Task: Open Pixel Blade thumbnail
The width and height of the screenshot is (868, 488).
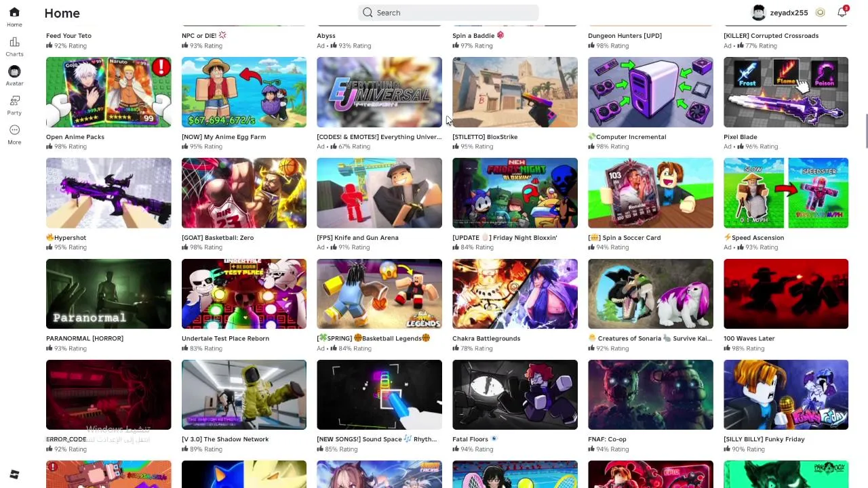Action: pyautogui.click(x=786, y=92)
